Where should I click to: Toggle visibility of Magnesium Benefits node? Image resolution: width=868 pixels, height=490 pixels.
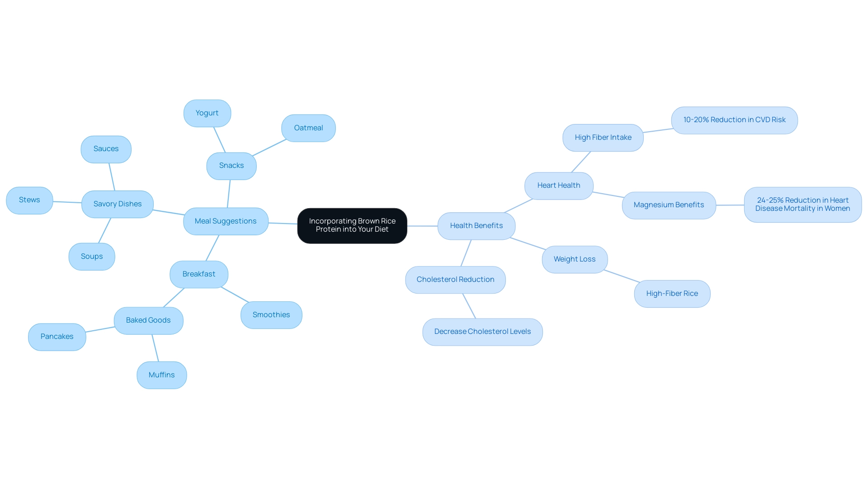[x=669, y=205]
